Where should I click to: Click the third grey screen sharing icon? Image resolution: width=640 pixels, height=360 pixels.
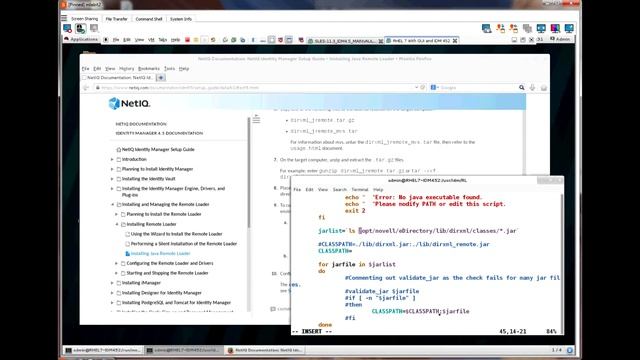point(94,28)
